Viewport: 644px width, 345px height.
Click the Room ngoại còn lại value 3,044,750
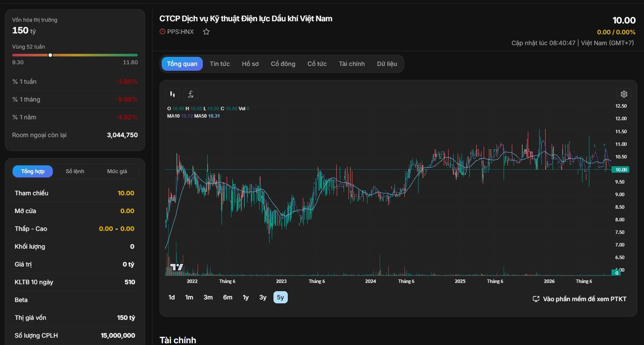pos(122,135)
